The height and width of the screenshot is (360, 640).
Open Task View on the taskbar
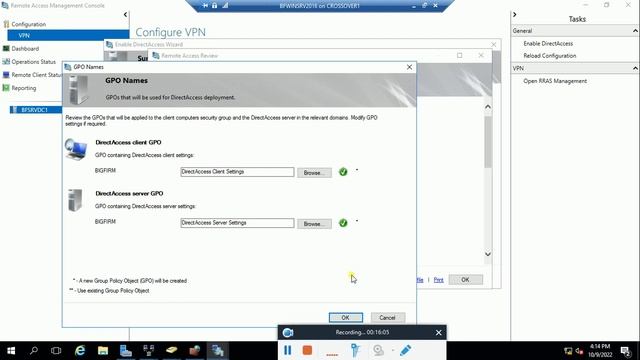(x=56, y=351)
